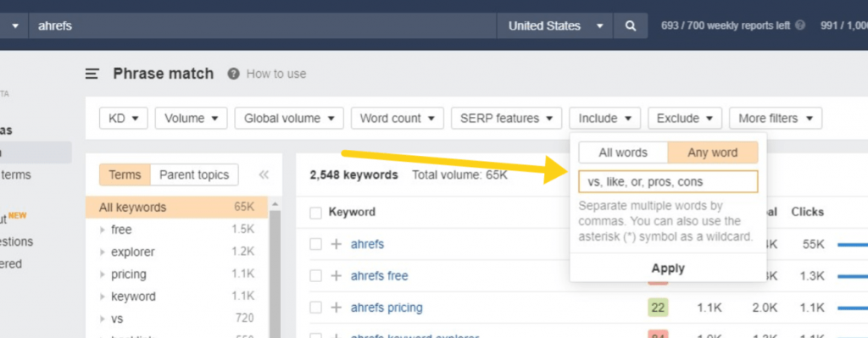Switch to the Terms tab
The height and width of the screenshot is (338, 868).
(x=125, y=175)
